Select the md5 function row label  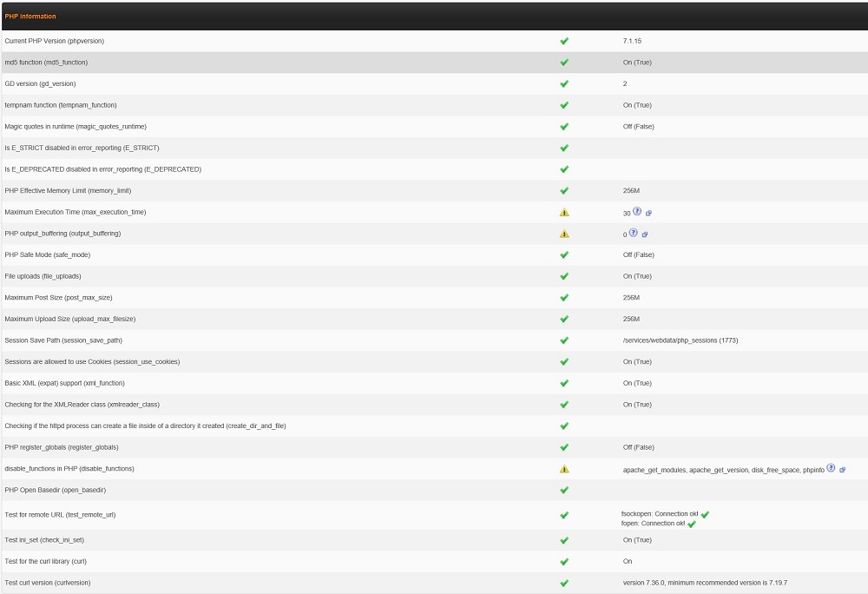[46, 63]
